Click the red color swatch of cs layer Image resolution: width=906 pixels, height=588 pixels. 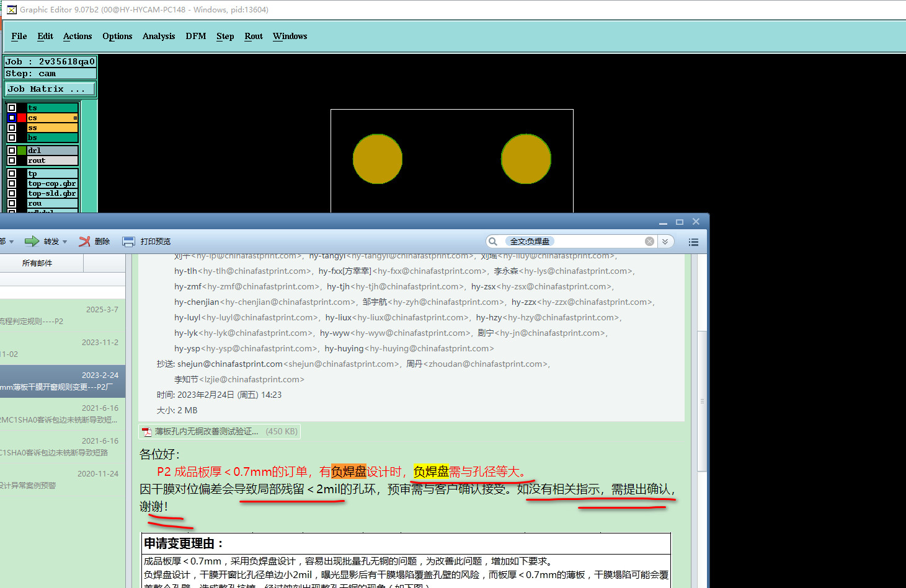tap(22, 118)
